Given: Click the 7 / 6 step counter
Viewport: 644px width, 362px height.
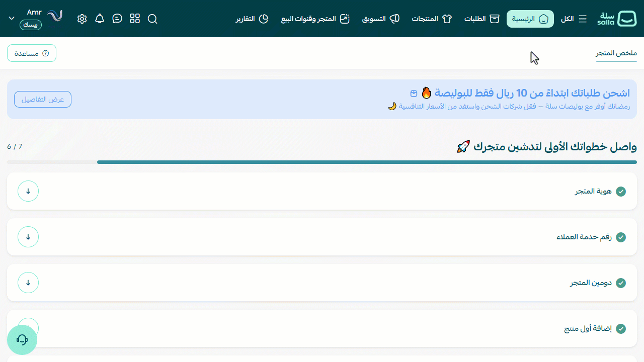Looking at the screenshot, I should pyautogui.click(x=15, y=146).
